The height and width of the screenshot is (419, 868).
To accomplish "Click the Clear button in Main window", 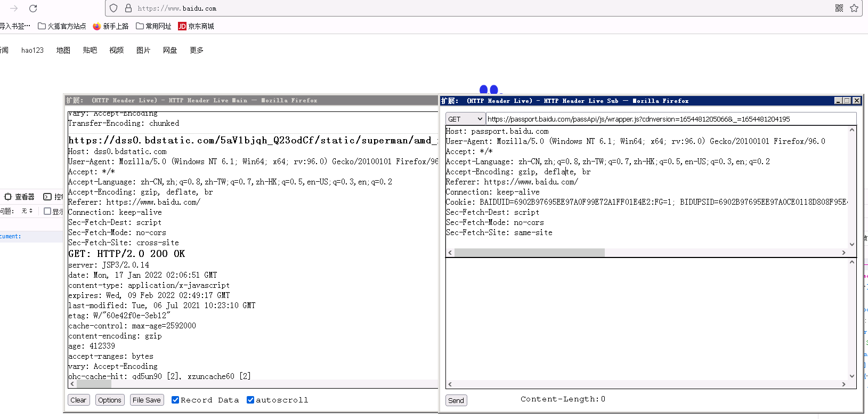I will [x=78, y=400].
